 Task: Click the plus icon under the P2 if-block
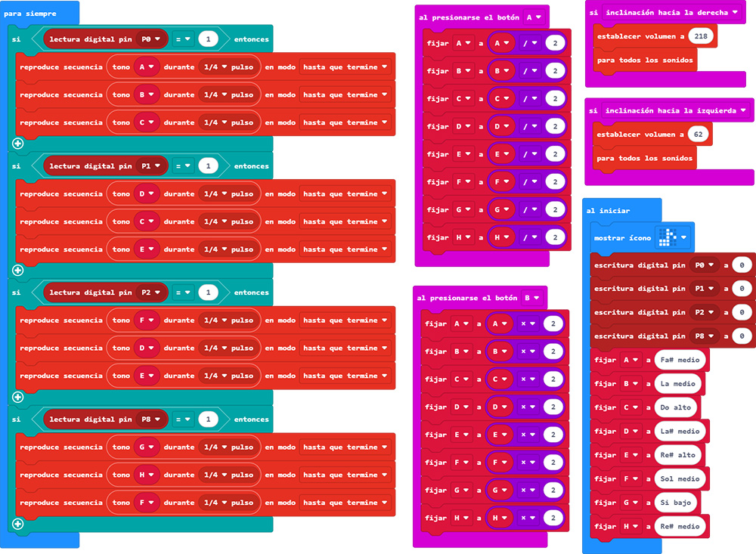(18, 397)
